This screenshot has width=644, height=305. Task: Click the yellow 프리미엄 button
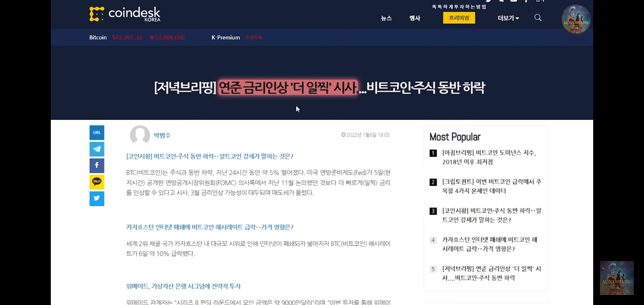[459, 18]
